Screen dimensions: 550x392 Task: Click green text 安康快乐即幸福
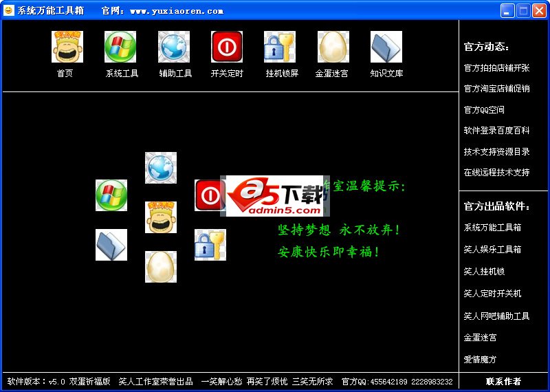[329, 252]
